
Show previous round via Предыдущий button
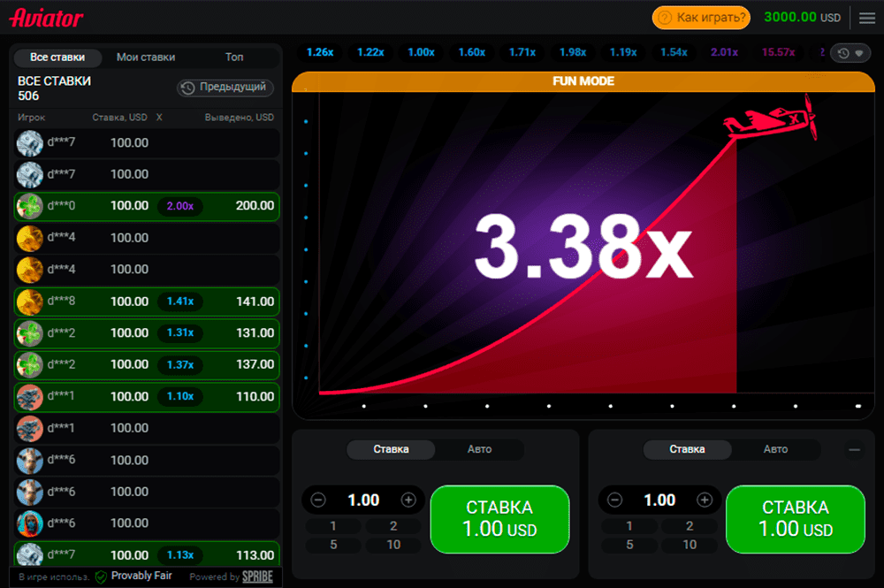point(225,88)
